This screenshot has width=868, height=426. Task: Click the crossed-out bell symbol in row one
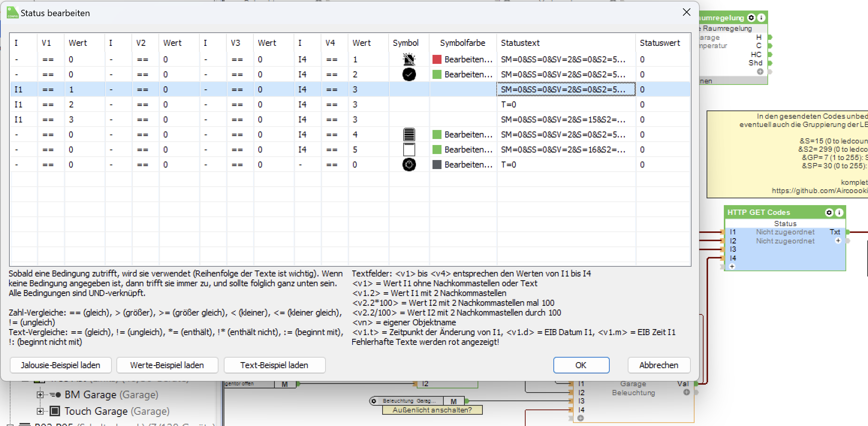coord(409,59)
